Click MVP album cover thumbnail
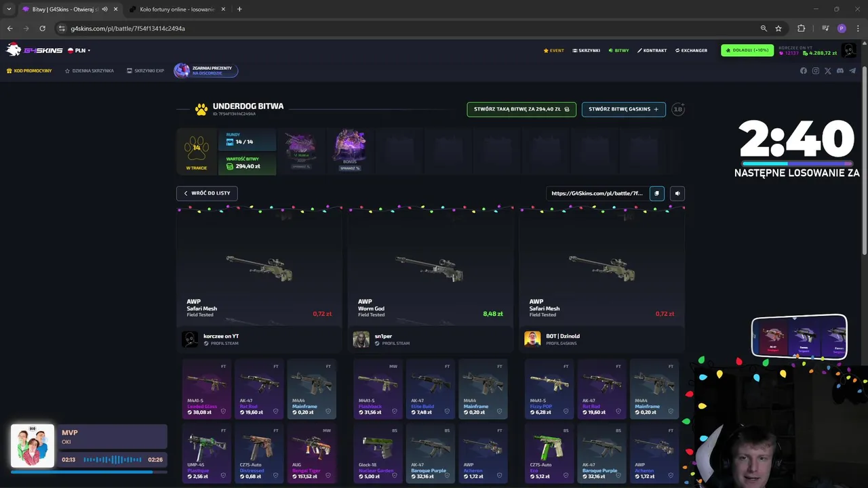 pos(33,445)
